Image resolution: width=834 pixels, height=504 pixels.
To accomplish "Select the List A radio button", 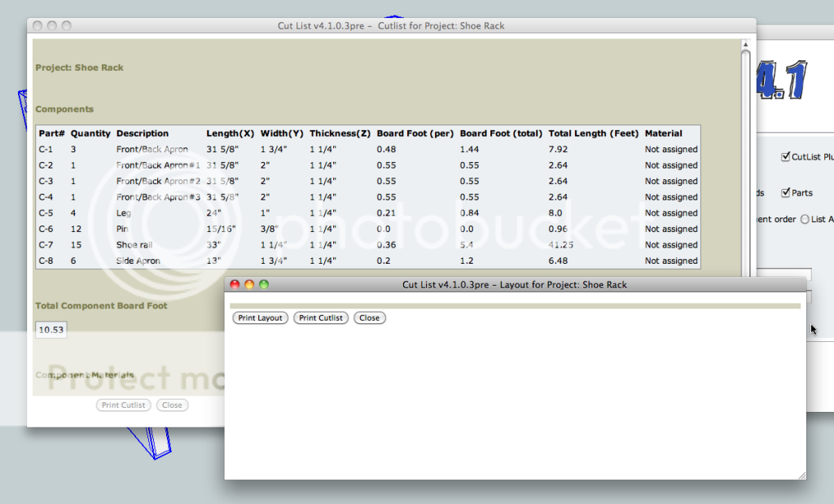I will click(x=805, y=219).
